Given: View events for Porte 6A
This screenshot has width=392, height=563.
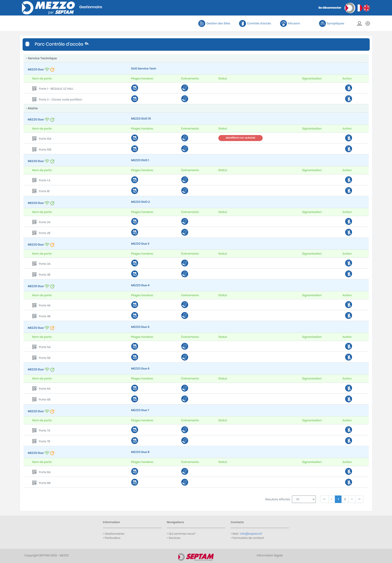Looking at the screenshot, I should pos(184,388).
